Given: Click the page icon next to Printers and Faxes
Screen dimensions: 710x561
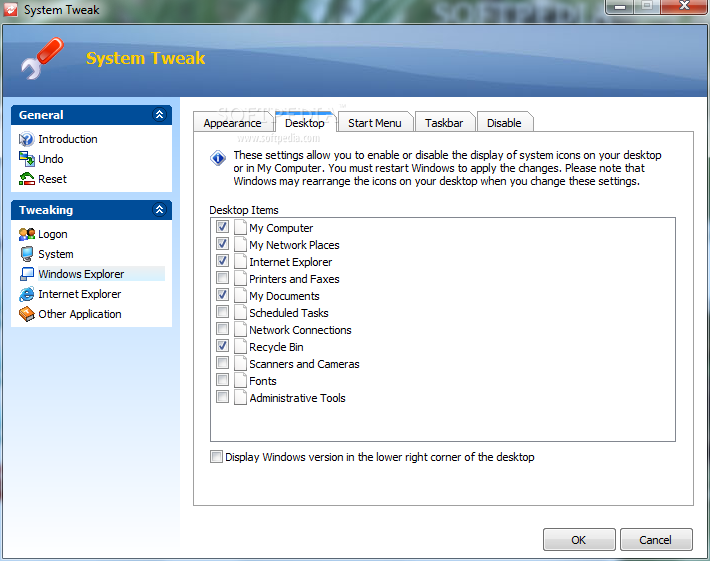Looking at the screenshot, I should (240, 278).
